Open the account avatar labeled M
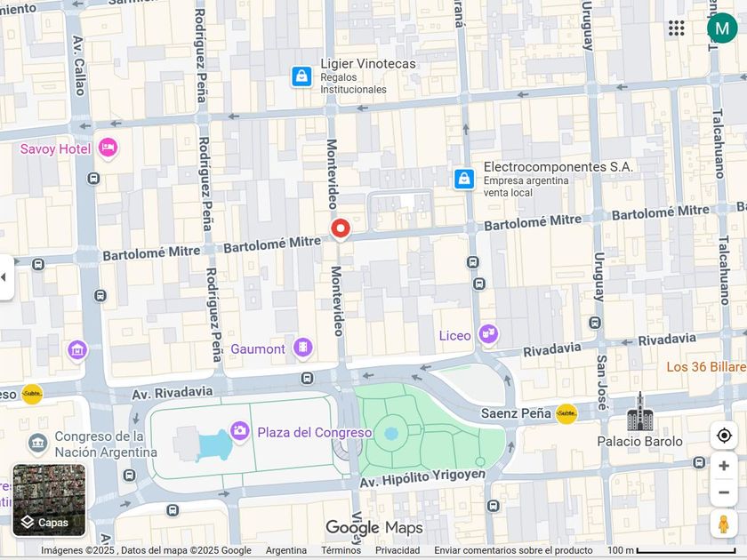 722,28
